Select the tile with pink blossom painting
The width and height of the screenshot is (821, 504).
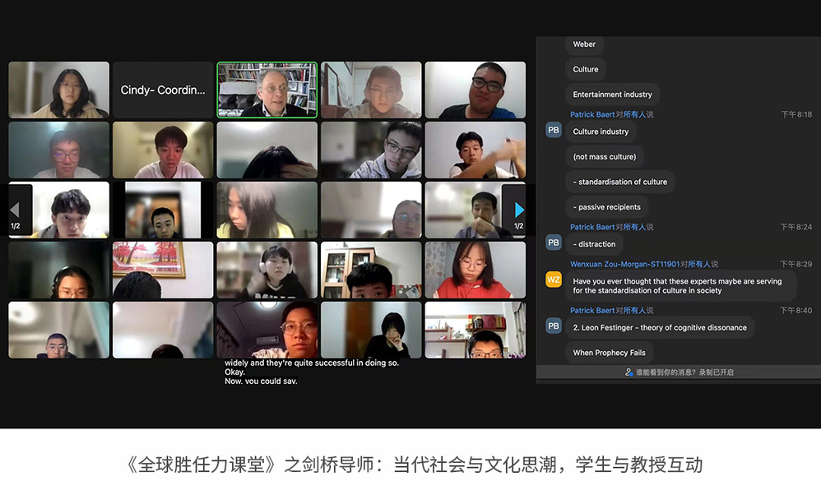[163, 270]
